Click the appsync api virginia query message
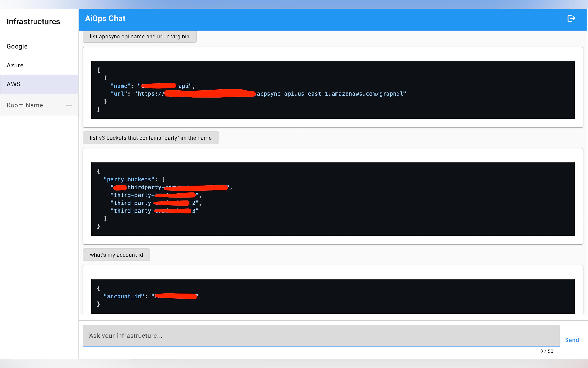The height and width of the screenshot is (368, 588). point(140,37)
